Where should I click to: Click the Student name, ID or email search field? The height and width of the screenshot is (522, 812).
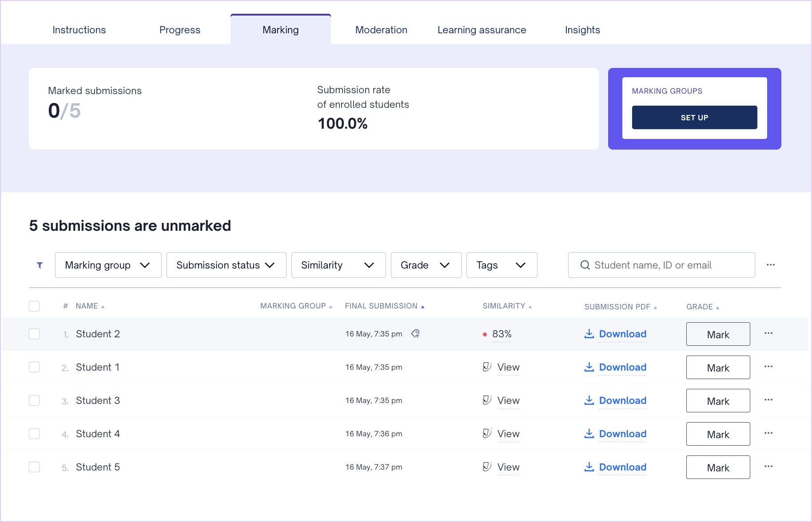(x=661, y=265)
